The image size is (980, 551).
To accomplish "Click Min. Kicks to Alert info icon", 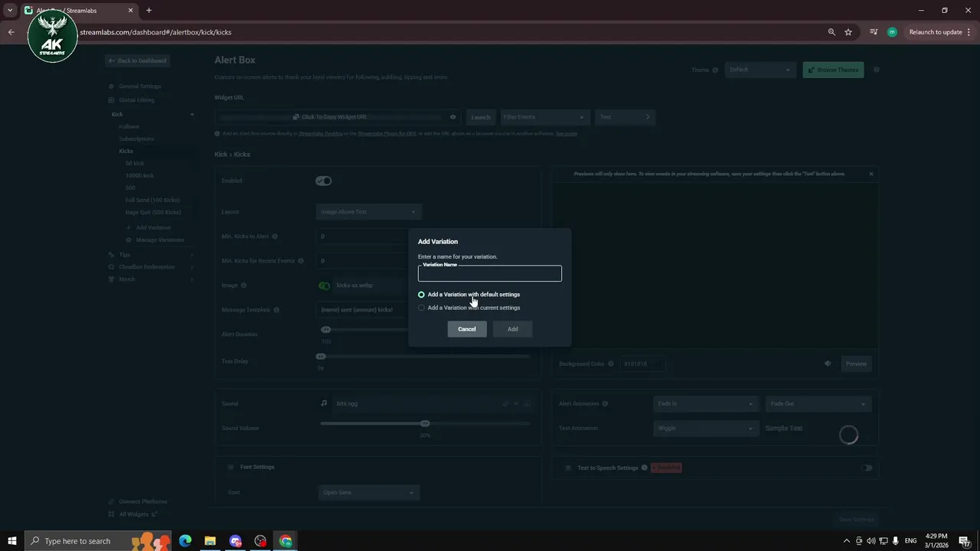I will click(x=275, y=236).
